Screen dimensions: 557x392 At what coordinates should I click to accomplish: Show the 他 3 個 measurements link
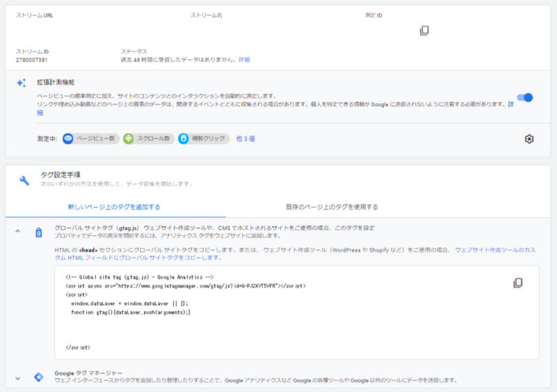pyautogui.click(x=246, y=139)
